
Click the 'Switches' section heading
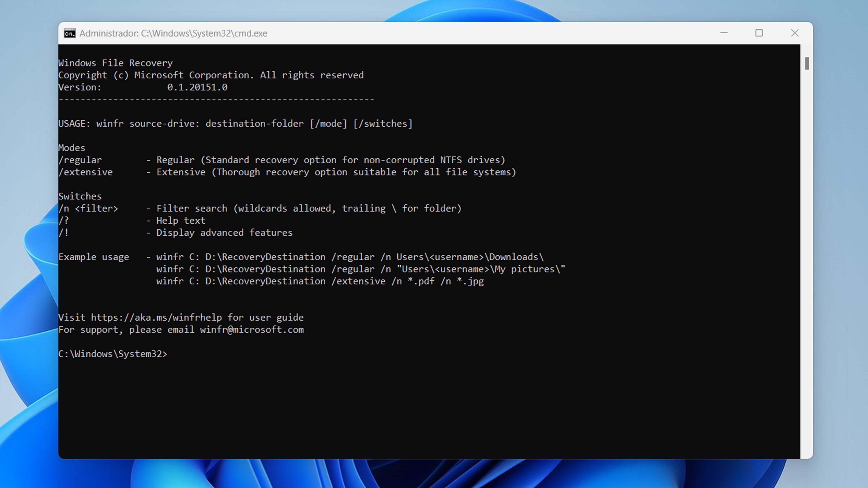pos(80,196)
